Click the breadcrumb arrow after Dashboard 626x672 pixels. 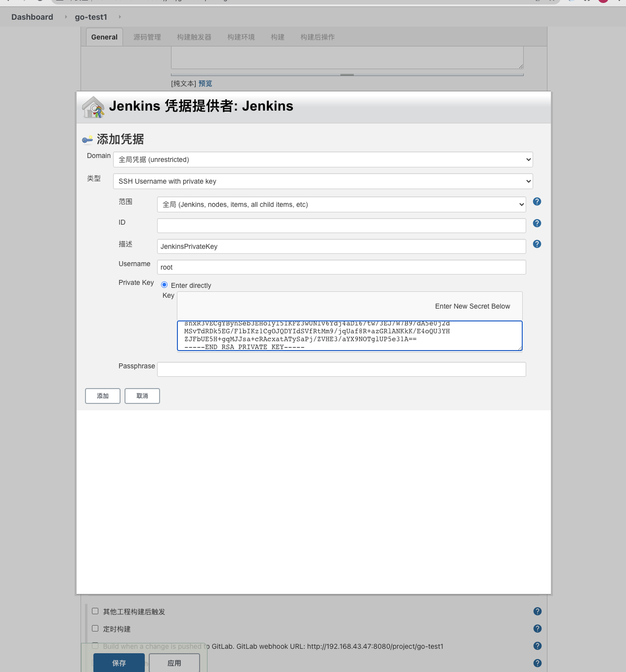66,17
